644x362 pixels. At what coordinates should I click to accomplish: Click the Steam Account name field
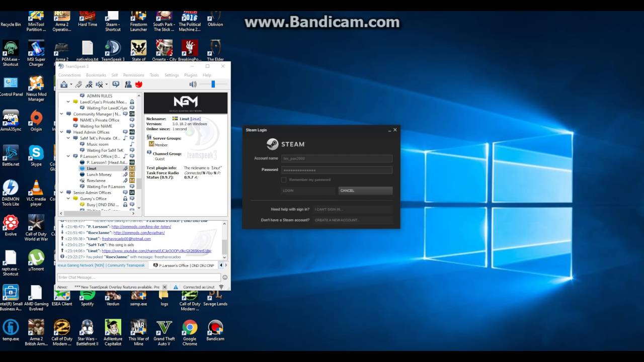(337, 158)
